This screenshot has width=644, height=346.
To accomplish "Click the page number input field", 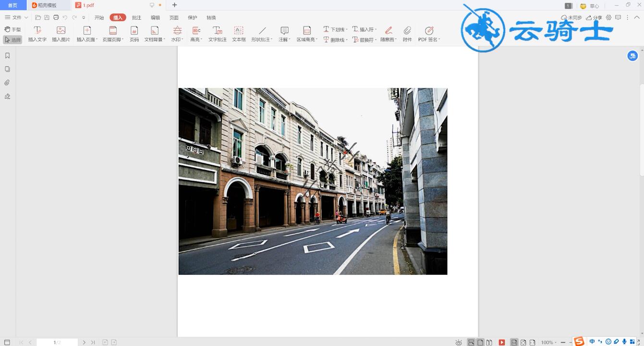I will click(57, 342).
